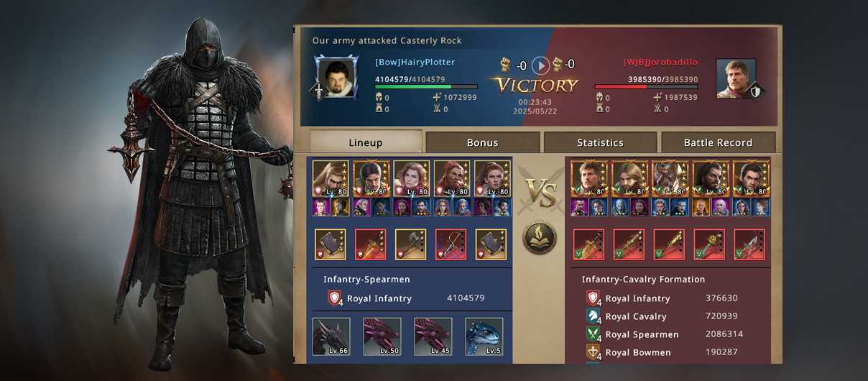Click the [WJB]Jorobadillo player name
The image size is (868, 381).
pos(660,63)
